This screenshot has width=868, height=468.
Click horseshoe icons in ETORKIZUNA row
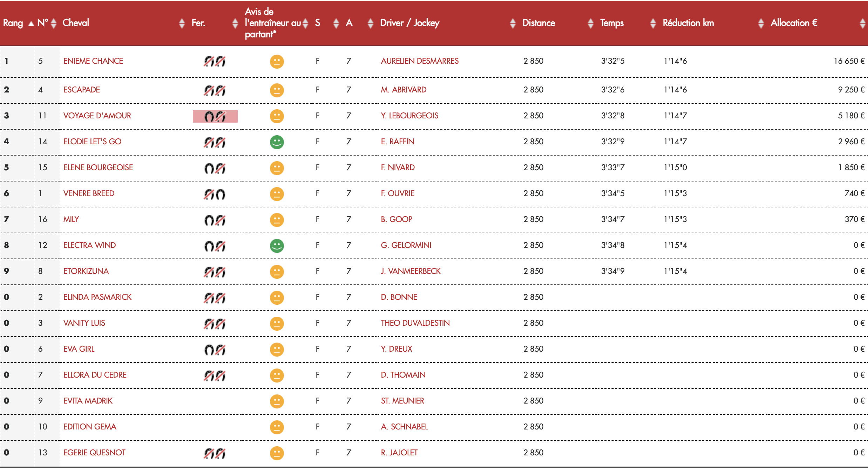coord(215,272)
